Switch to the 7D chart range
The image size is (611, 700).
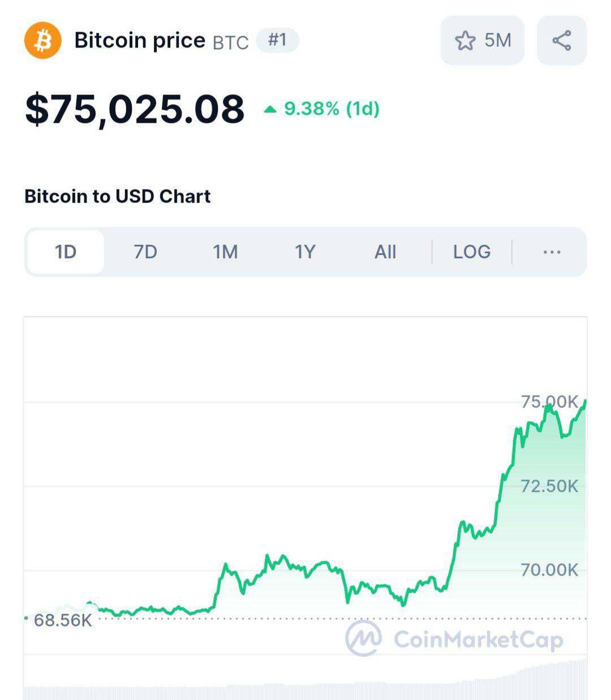click(145, 252)
